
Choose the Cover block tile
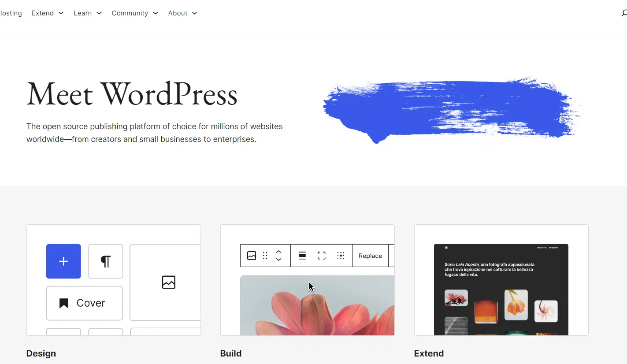[85, 303]
